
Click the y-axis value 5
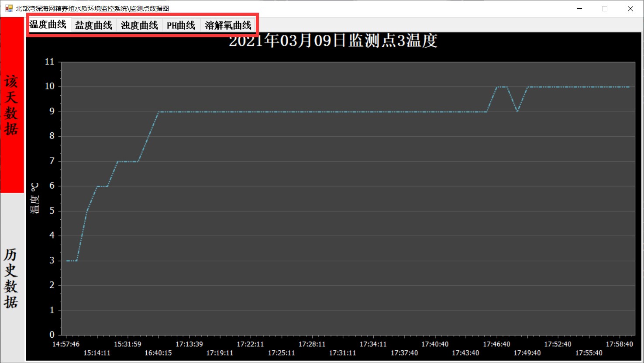[52, 211]
